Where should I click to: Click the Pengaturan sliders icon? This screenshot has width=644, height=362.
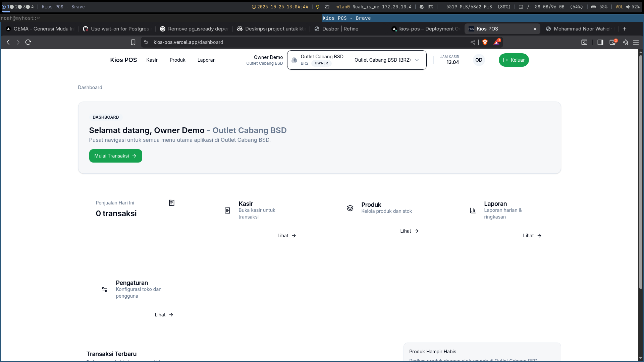pos(105,289)
